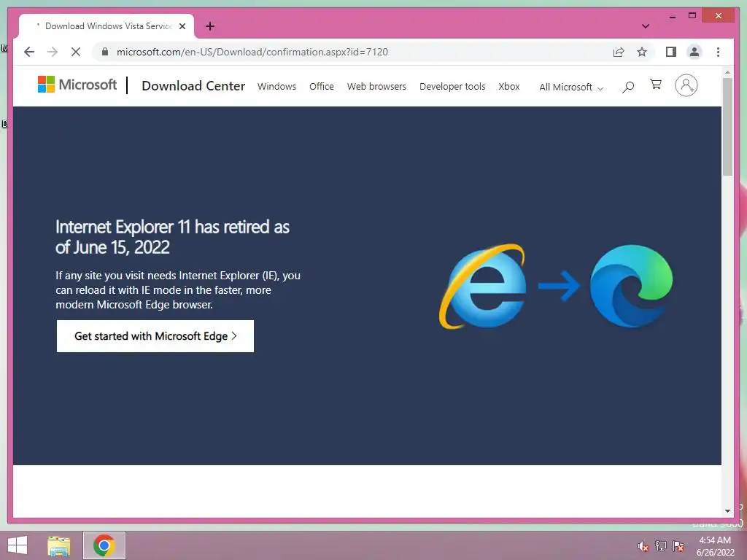The height and width of the screenshot is (560, 747).
Task: Expand the All Microsoft menu
Action: (x=571, y=87)
